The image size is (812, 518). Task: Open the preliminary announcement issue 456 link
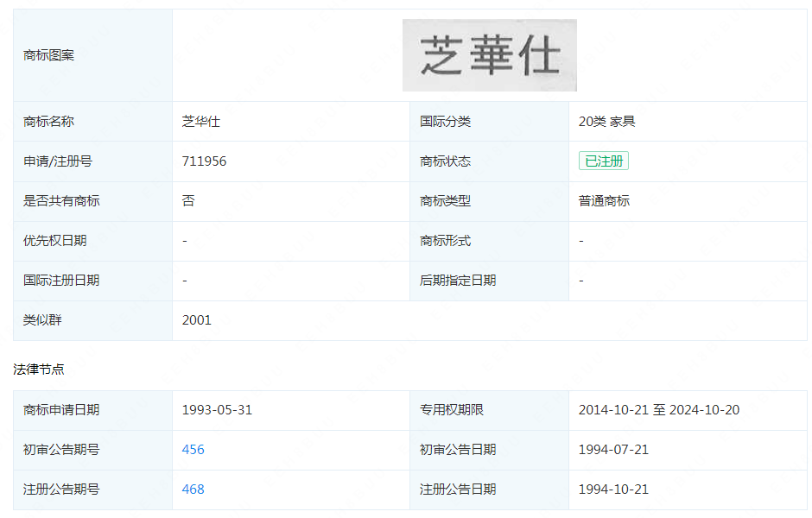tap(193, 449)
